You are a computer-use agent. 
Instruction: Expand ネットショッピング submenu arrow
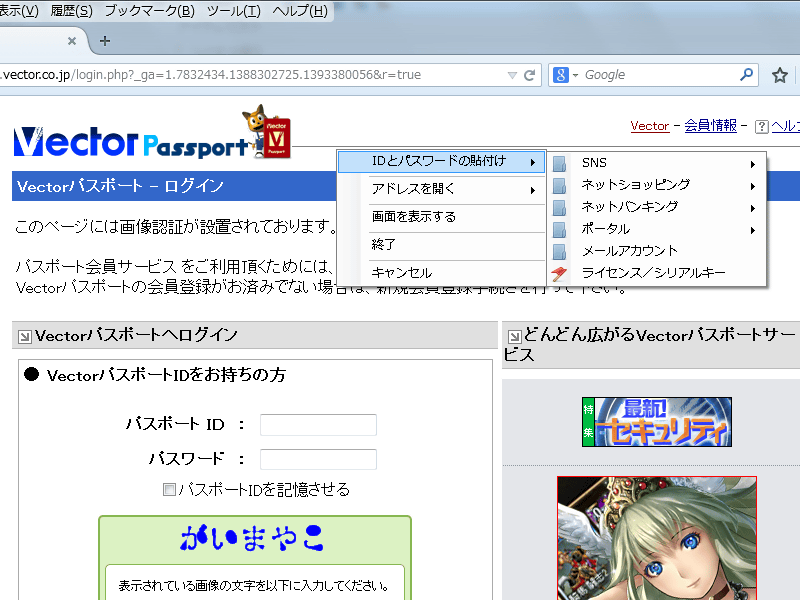(x=753, y=187)
